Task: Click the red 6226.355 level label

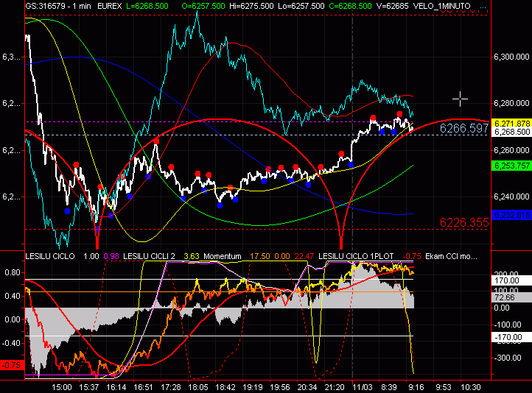Action: pos(464,222)
